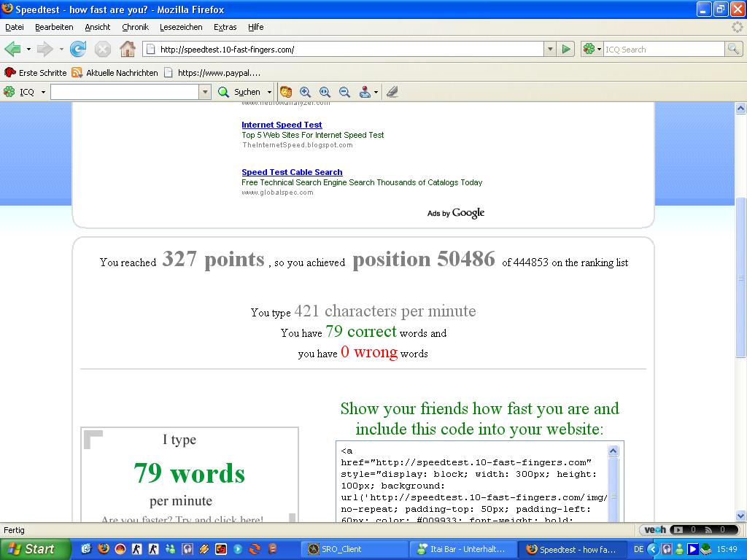Expand the ICQ toolbar search field dropdown
This screenshot has width=747, height=560.
205,92
